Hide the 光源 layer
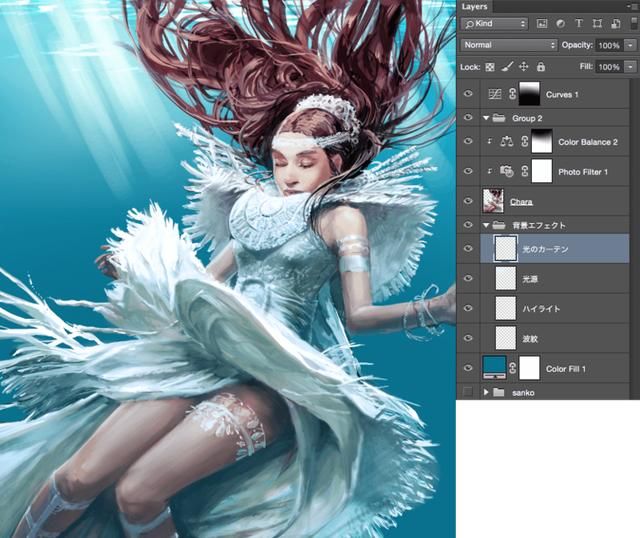Screen dimensions: 640x538 pos(468,278)
